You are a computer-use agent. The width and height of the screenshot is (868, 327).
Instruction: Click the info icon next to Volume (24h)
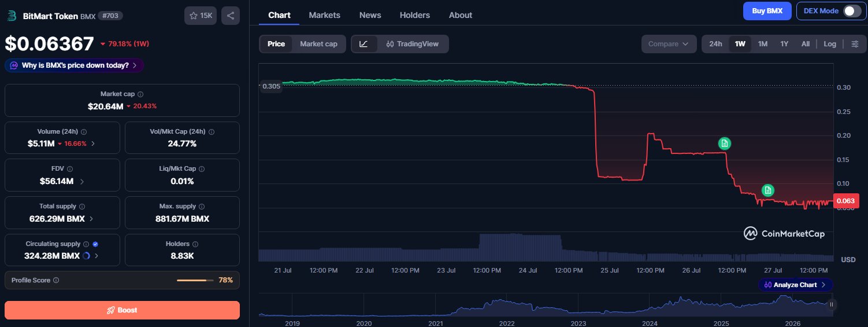[x=84, y=132]
